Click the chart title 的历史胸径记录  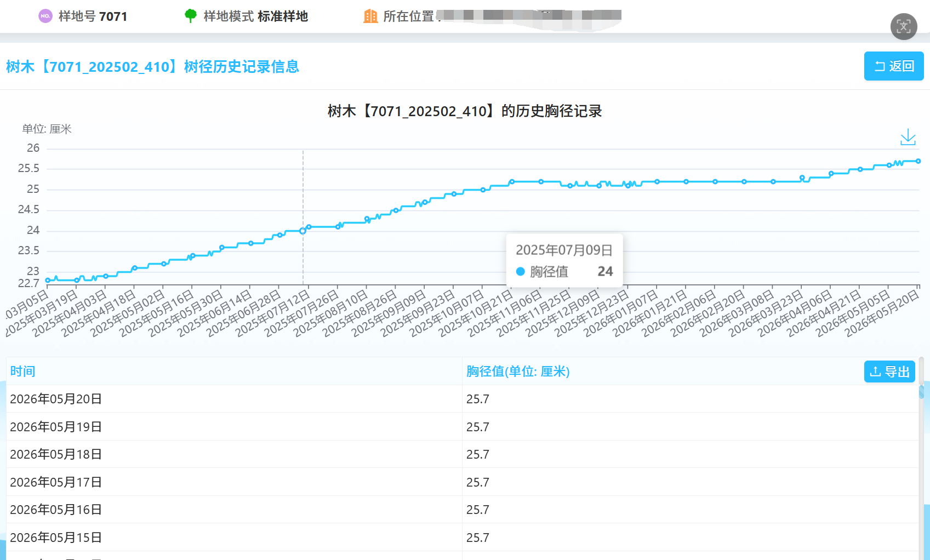click(x=465, y=111)
